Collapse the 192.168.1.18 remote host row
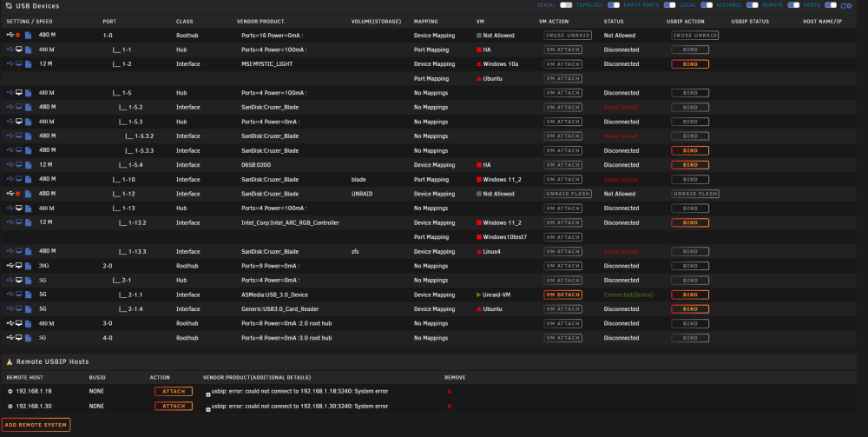This screenshot has height=437, width=868. tap(10, 391)
